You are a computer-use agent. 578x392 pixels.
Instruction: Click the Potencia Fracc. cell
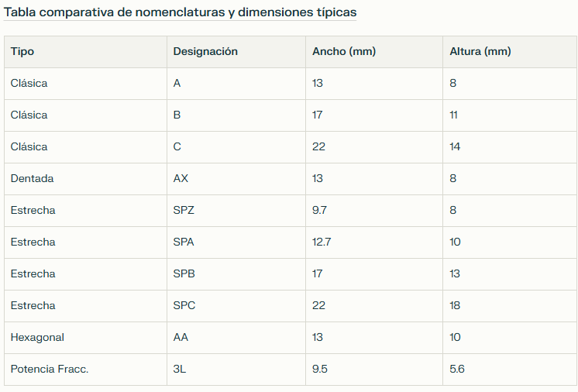tap(85, 370)
